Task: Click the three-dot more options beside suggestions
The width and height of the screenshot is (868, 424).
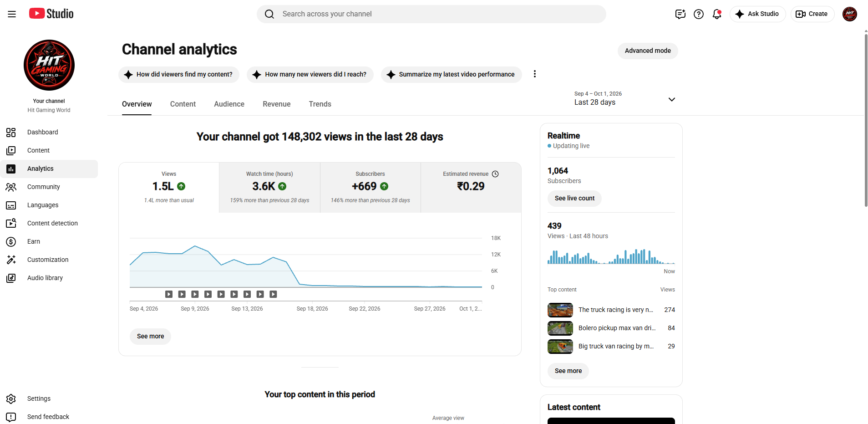Action: [x=534, y=74]
